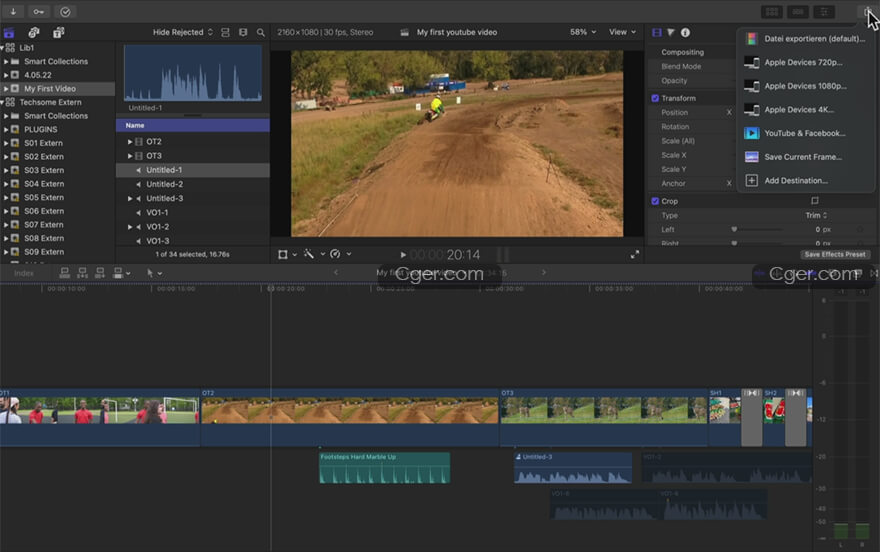Select the Footsteps Hard Marble Up clip
880x552 pixels.
(x=384, y=469)
